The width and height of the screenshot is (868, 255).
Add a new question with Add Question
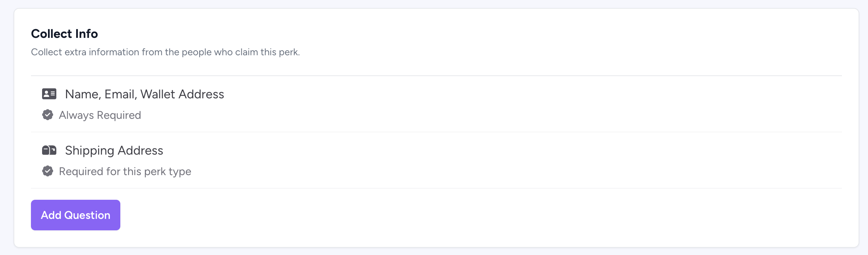[x=75, y=215]
